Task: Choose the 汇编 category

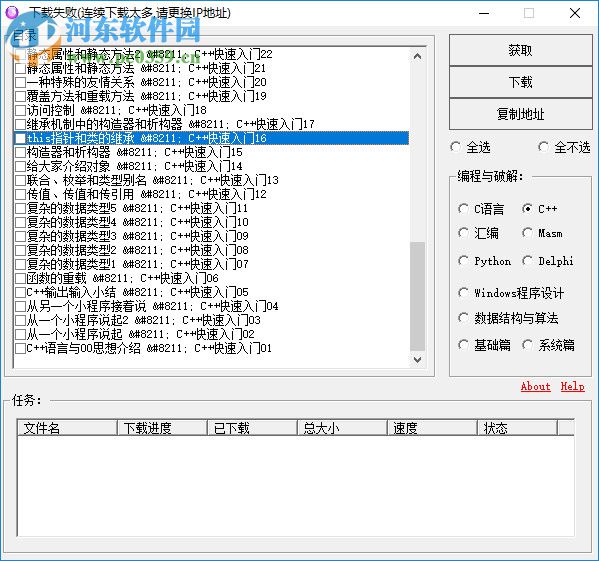Action: (x=463, y=233)
